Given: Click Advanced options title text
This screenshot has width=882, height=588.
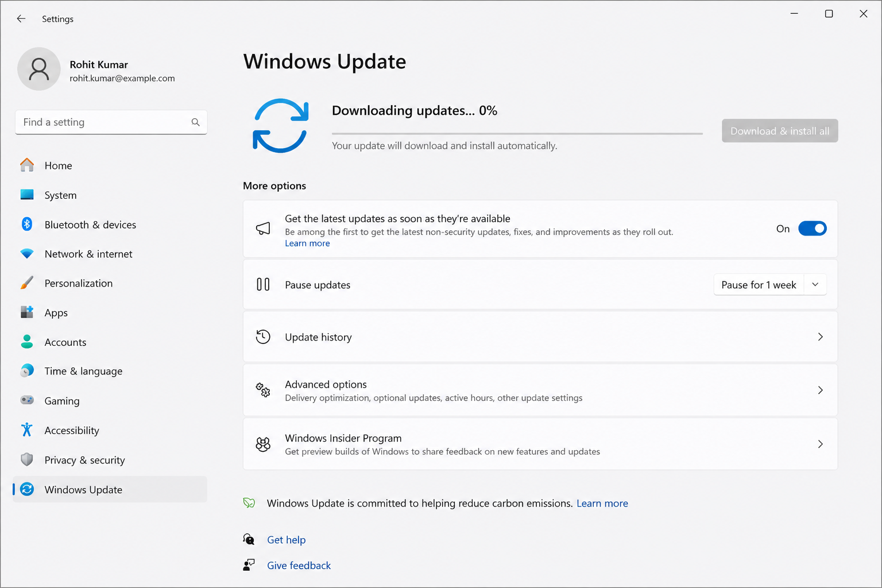Looking at the screenshot, I should click(326, 384).
